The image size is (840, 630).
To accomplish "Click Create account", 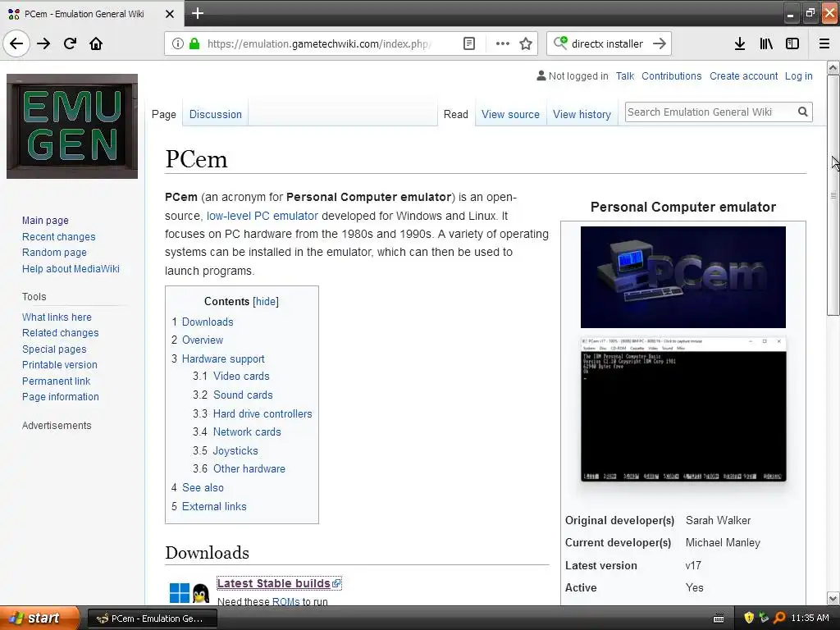I will tap(743, 76).
